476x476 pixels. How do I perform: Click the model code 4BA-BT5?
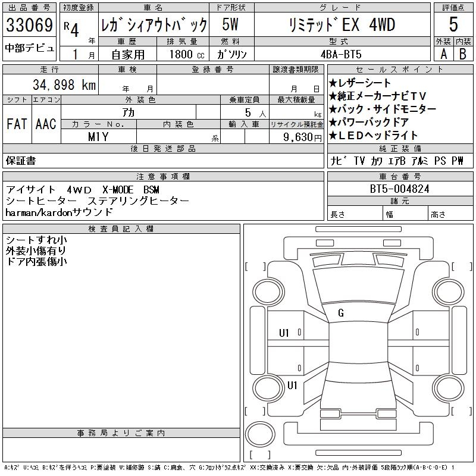point(341,54)
